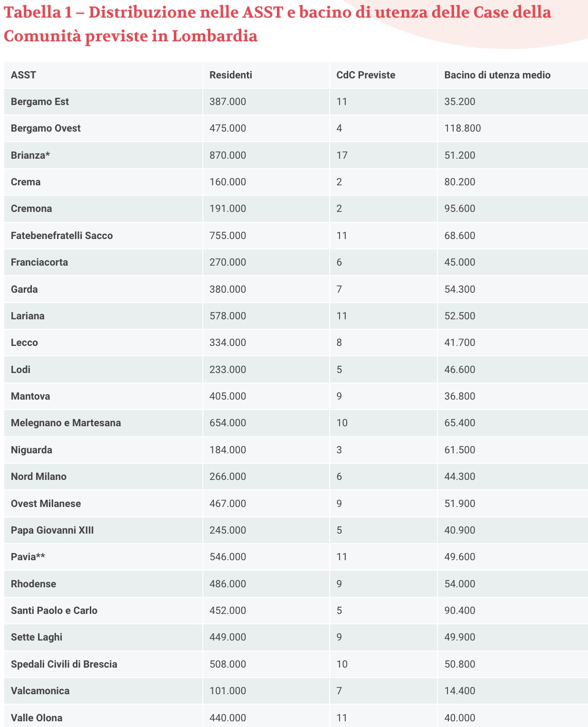Viewport: 588px width, 727px height.
Task: Click the CdC Previste column header
Action: click(x=366, y=75)
